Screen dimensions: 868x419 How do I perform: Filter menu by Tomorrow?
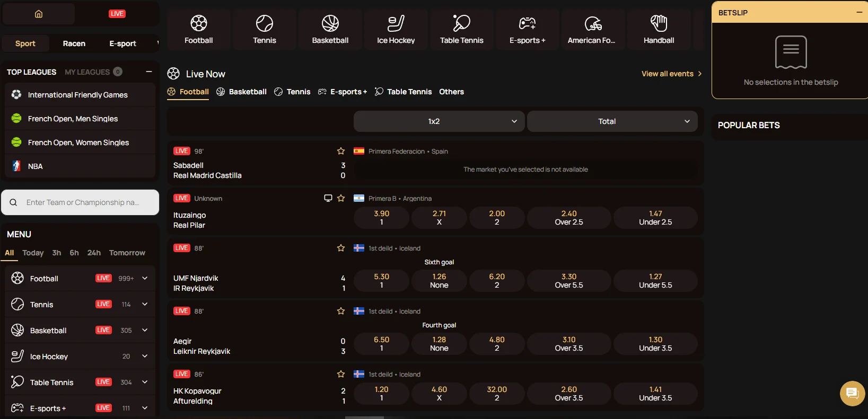coord(127,253)
